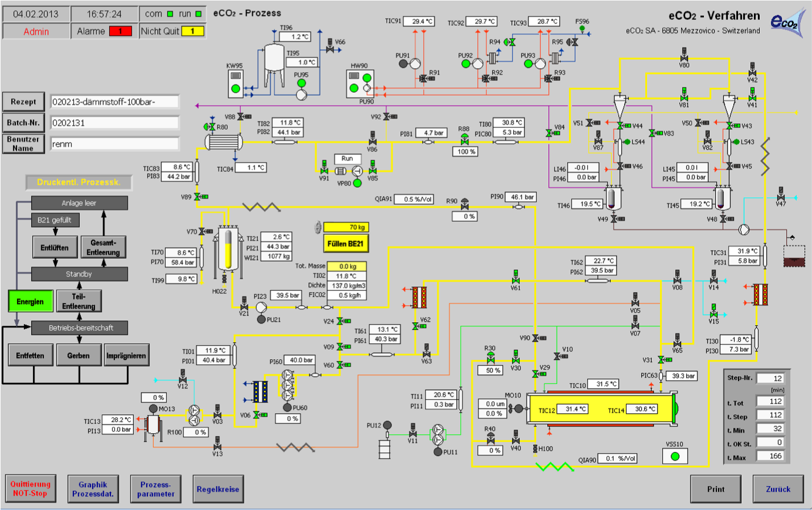The height and width of the screenshot is (510, 812).
Task: Open Graphik Prozessdat. view
Action: [93, 489]
